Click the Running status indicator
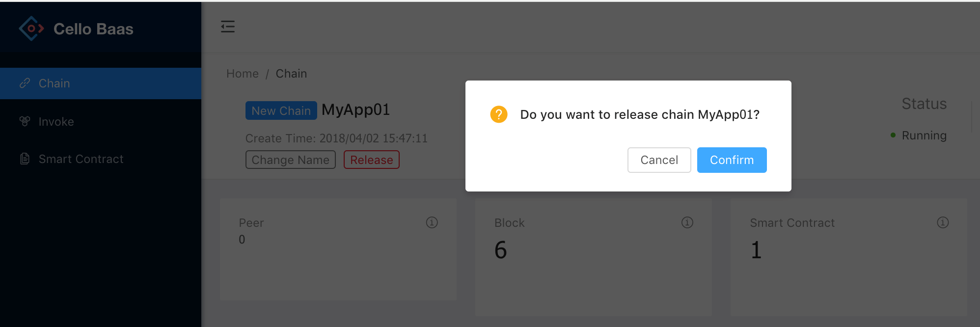Image resolution: width=980 pixels, height=327 pixels. tap(918, 136)
